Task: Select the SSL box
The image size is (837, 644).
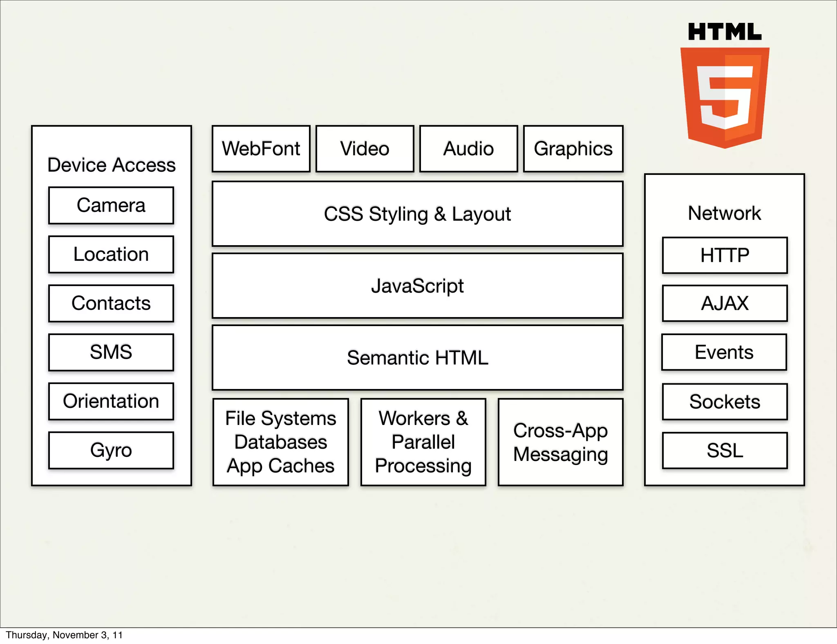Action: click(x=725, y=451)
